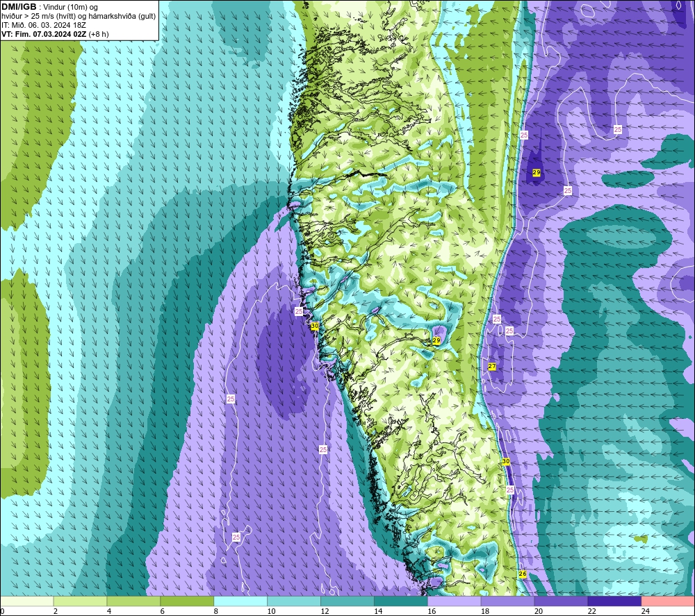Click the legend scale value 24
Screen dimensions: 695x616
pyautogui.click(x=646, y=611)
